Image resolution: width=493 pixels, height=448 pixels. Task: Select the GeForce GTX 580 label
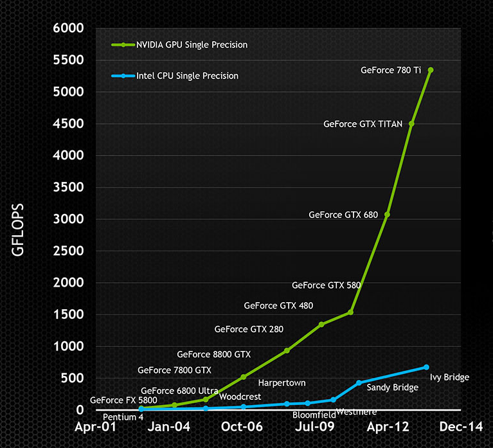[x=326, y=285]
